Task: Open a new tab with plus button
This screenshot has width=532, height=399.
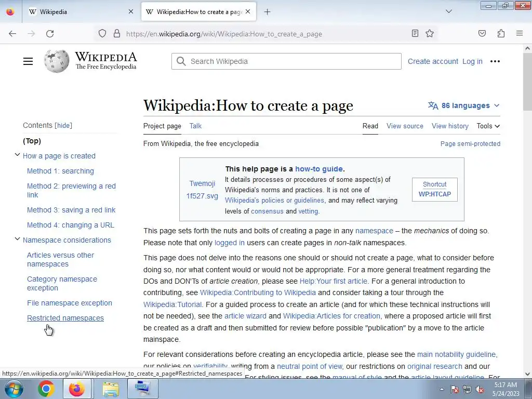Action: click(x=268, y=12)
